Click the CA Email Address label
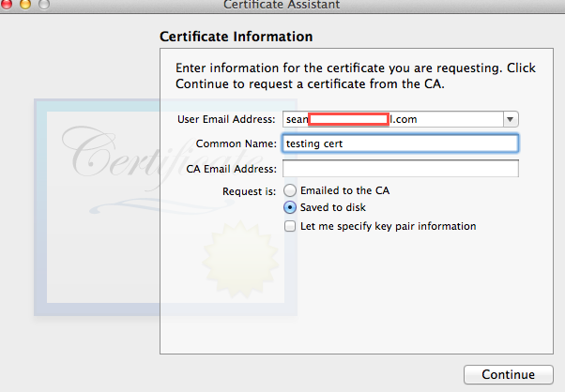The image size is (565, 392). (x=232, y=169)
